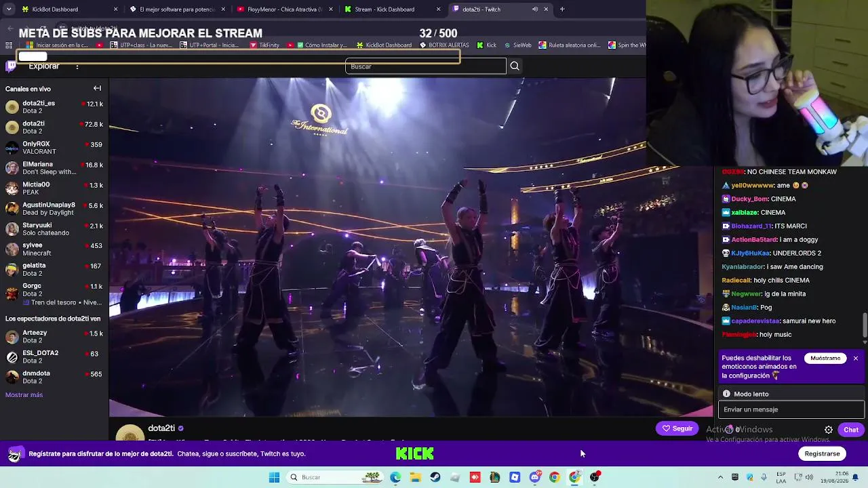Open File Explorer from the taskbar
Viewport: 868px width, 488px height.
[416, 477]
